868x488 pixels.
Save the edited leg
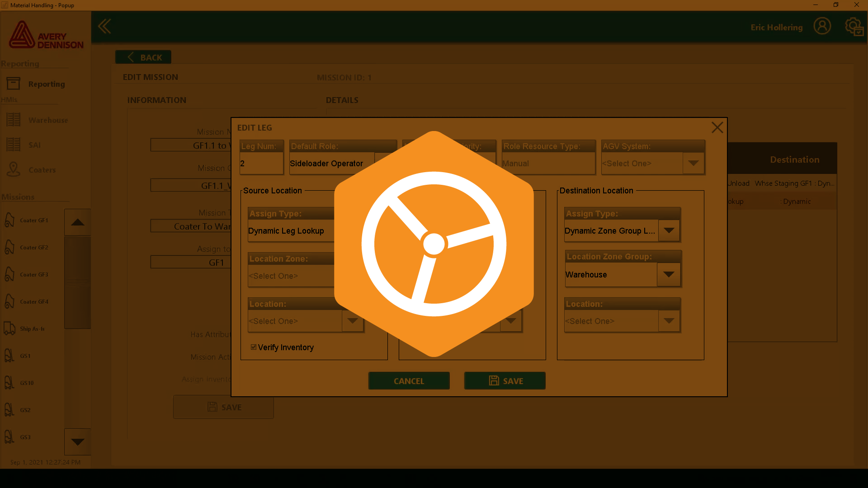tap(505, 381)
